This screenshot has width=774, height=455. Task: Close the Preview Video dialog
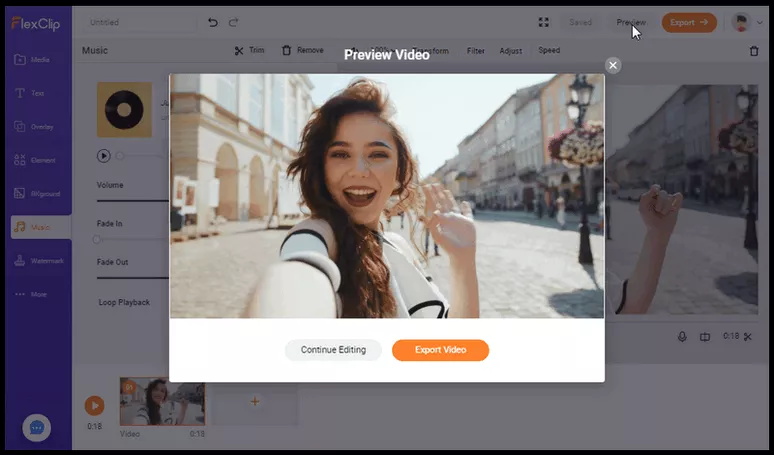tap(613, 65)
